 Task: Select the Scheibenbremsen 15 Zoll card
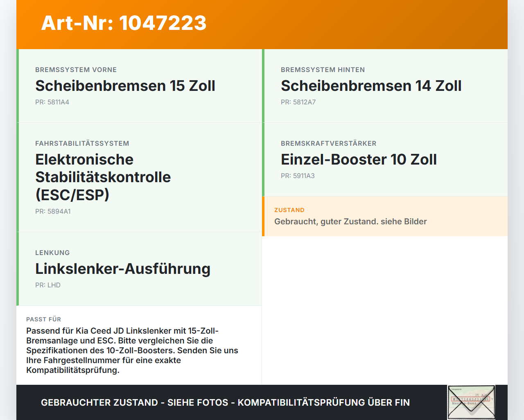pos(139,86)
